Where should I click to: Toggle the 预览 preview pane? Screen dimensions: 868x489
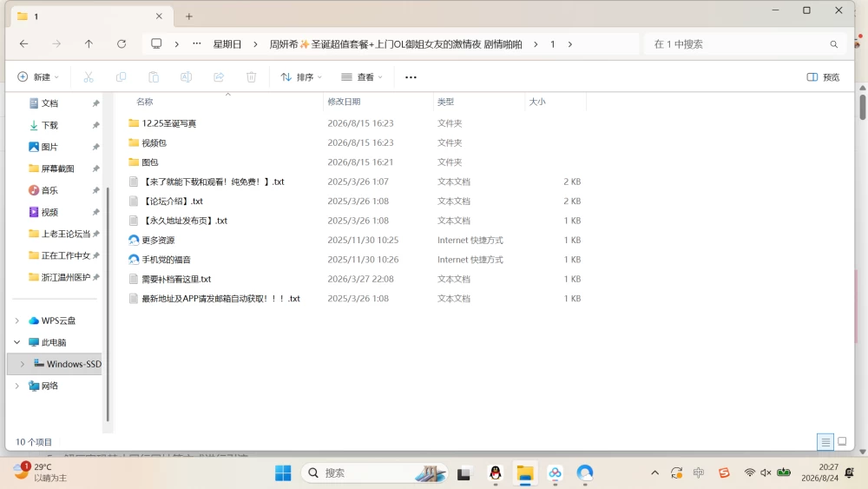pyautogui.click(x=823, y=77)
